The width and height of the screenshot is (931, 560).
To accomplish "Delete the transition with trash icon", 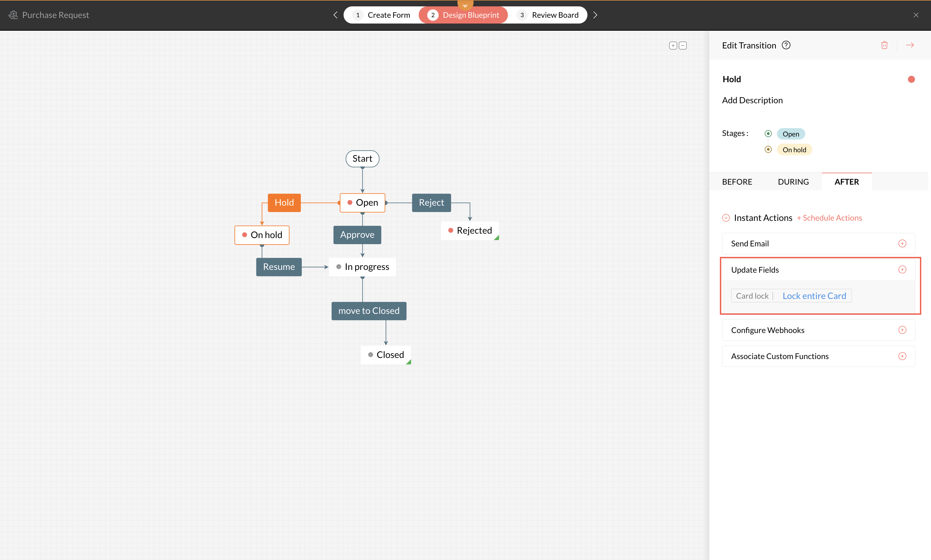I will click(884, 45).
